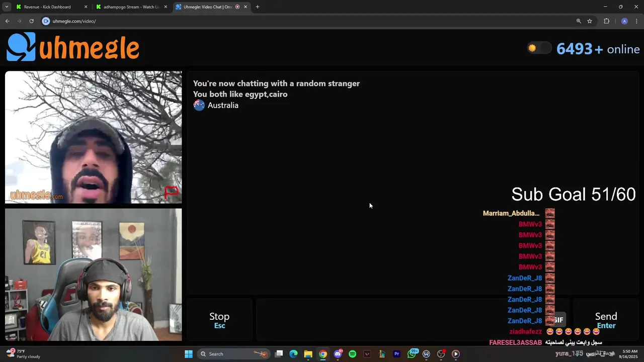Open the weather widget showing 75°F

pos(23,354)
